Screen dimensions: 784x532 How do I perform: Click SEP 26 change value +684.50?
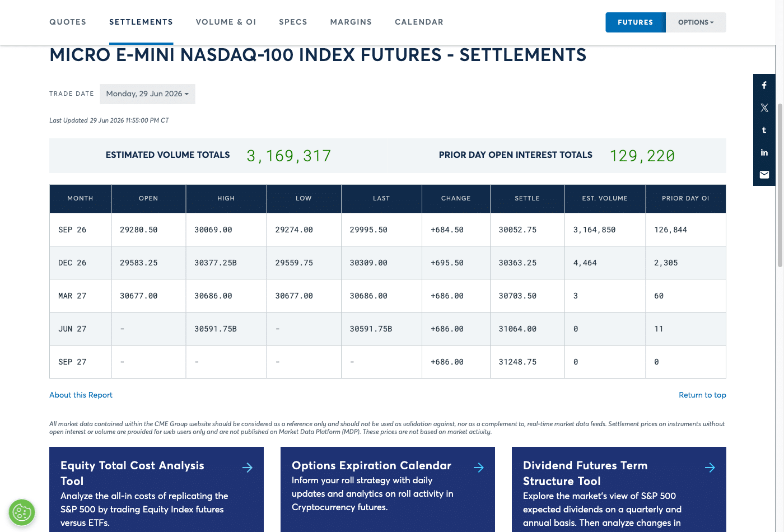(x=447, y=230)
